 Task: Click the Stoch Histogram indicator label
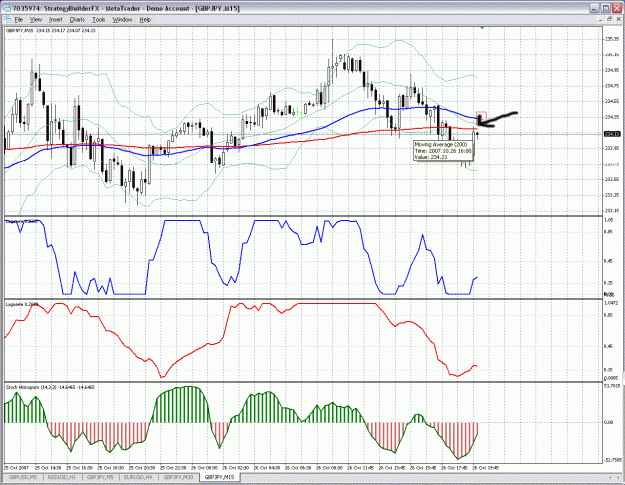pyautogui.click(x=50, y=387)
